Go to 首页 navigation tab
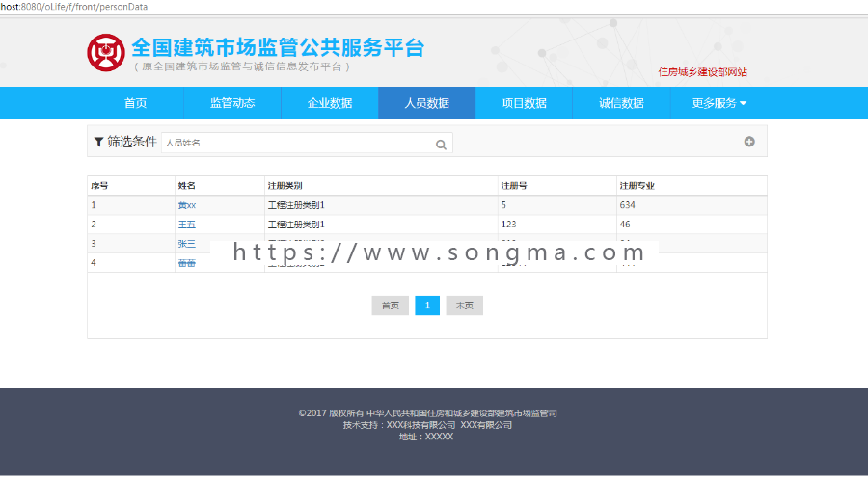 135,103
